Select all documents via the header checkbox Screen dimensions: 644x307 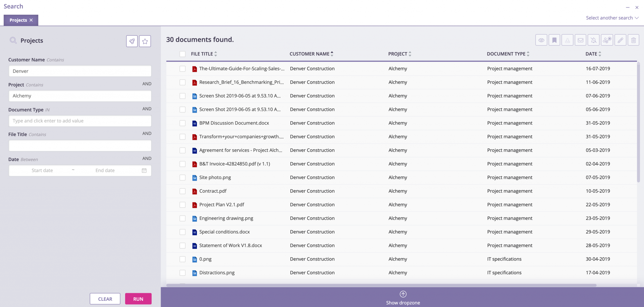(183, 54)
